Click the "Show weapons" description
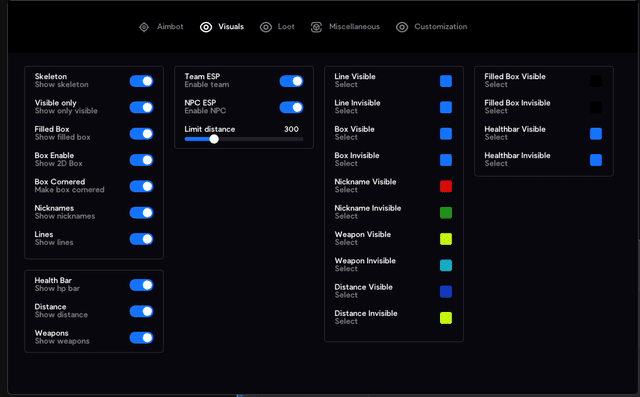640x397 pixels. click(x=62, y=341)
